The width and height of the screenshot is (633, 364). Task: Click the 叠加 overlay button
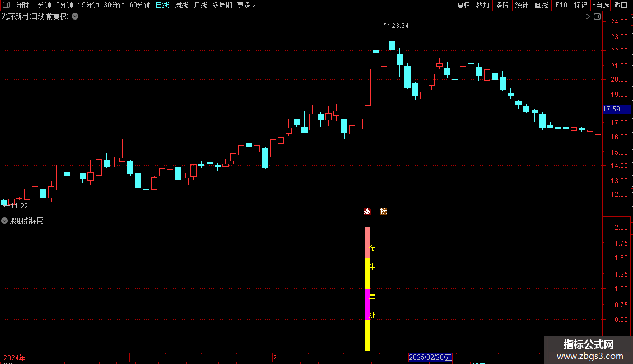click(483, 5)
